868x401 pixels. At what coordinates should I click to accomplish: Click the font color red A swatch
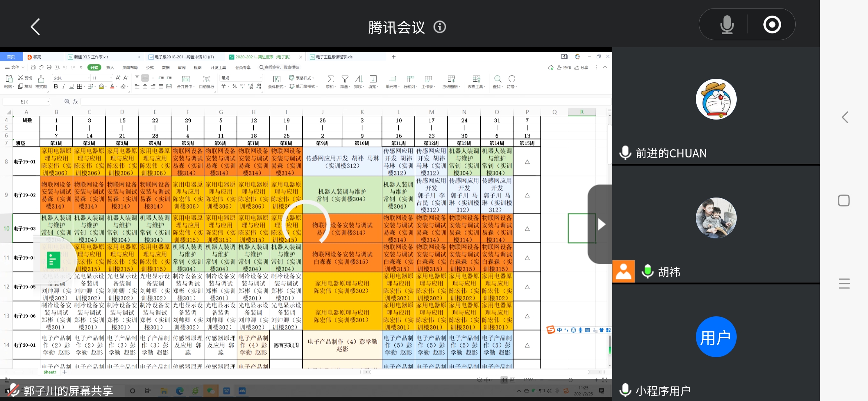(112, 86)
